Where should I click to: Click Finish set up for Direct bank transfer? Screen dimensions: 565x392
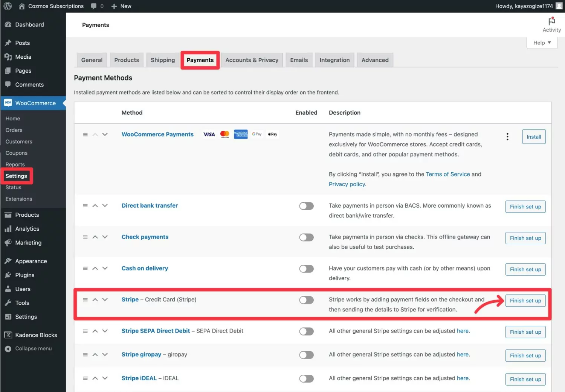point(525,207)
